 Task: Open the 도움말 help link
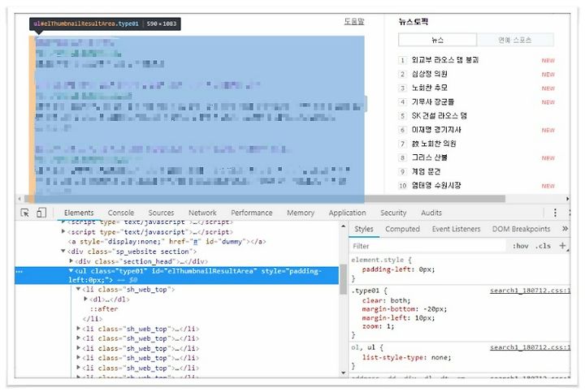(354, 21)
